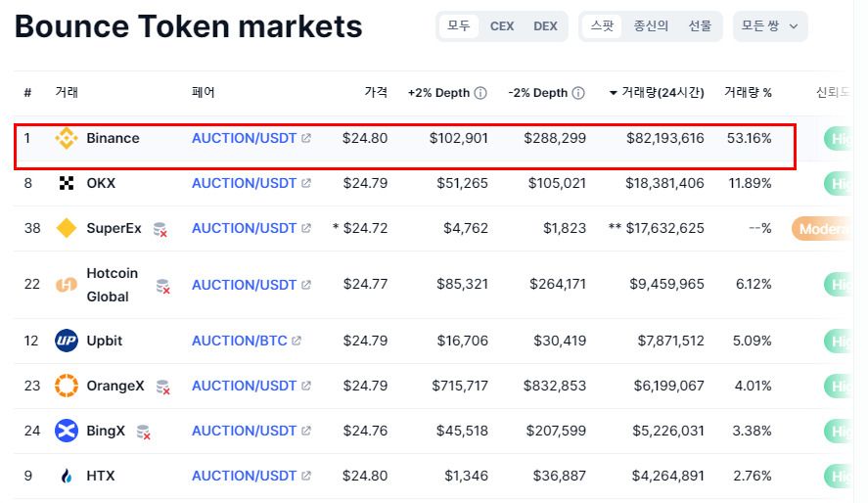Click the HTX flame logo icon
The height and width of the screenshot is (503, 868).
[x=67, y=476]
